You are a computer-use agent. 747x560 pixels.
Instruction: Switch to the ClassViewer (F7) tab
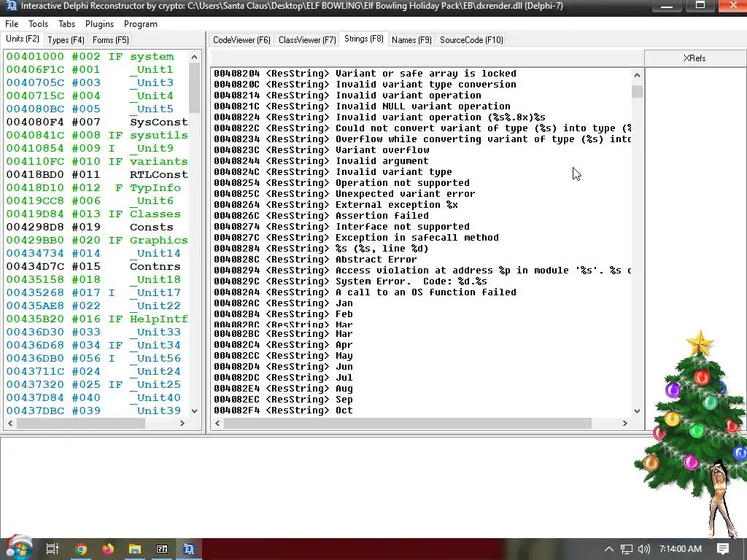pos(307,40)
